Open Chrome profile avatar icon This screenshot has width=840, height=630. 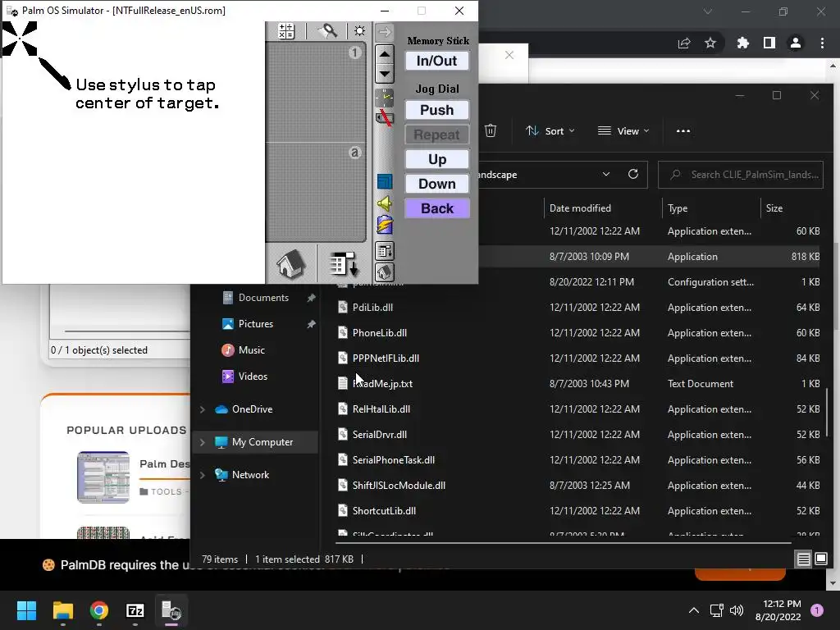796,43
